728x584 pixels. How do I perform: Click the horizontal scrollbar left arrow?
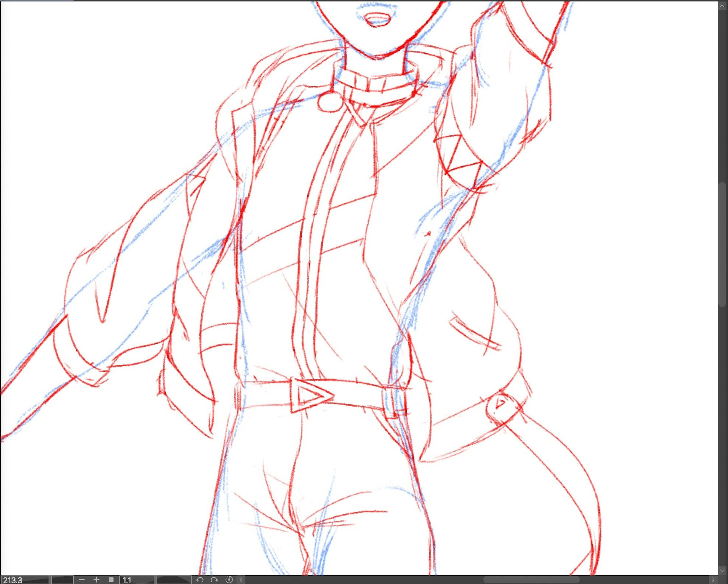pos(241,580)
